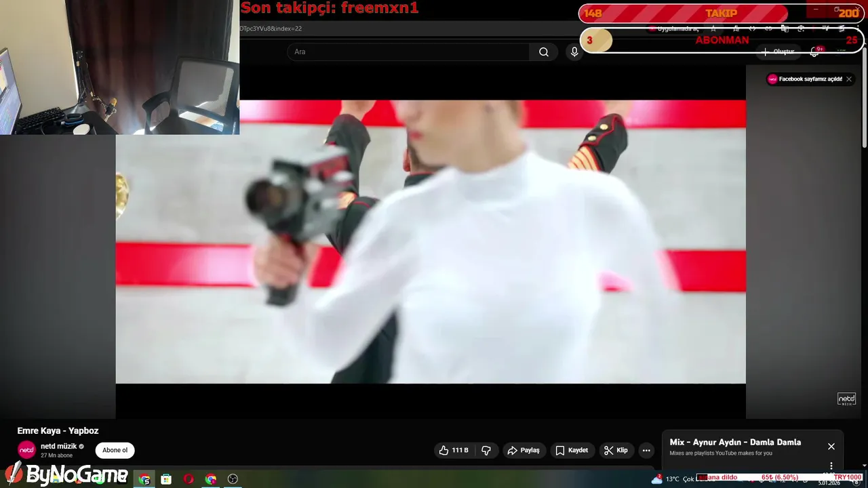Save the video using Kaydet
The image size is (868, 488).
572,450
